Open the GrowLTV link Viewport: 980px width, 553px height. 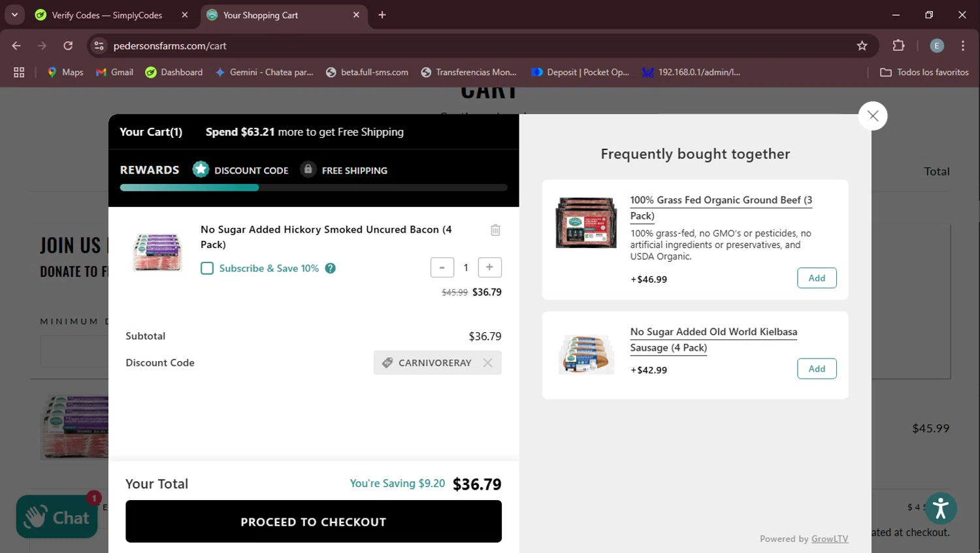[830, 539]
